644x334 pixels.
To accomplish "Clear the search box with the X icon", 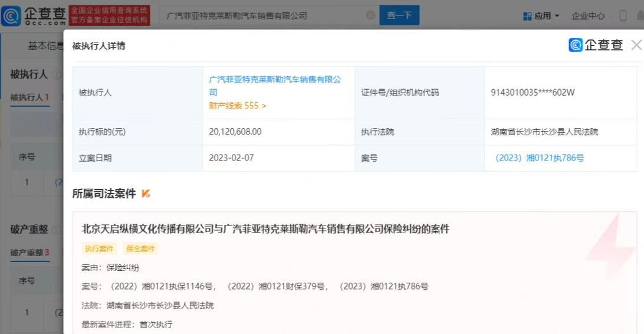I will point(370,15).
